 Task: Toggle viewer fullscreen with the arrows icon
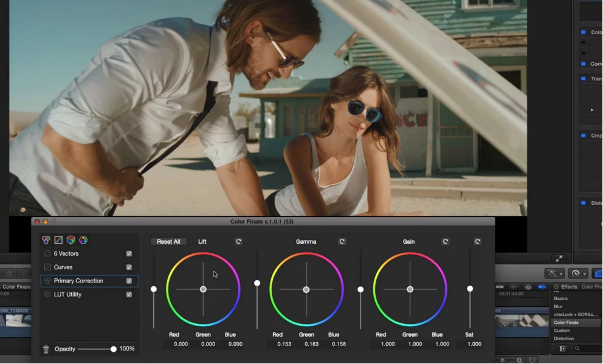[x=559, y=258]
